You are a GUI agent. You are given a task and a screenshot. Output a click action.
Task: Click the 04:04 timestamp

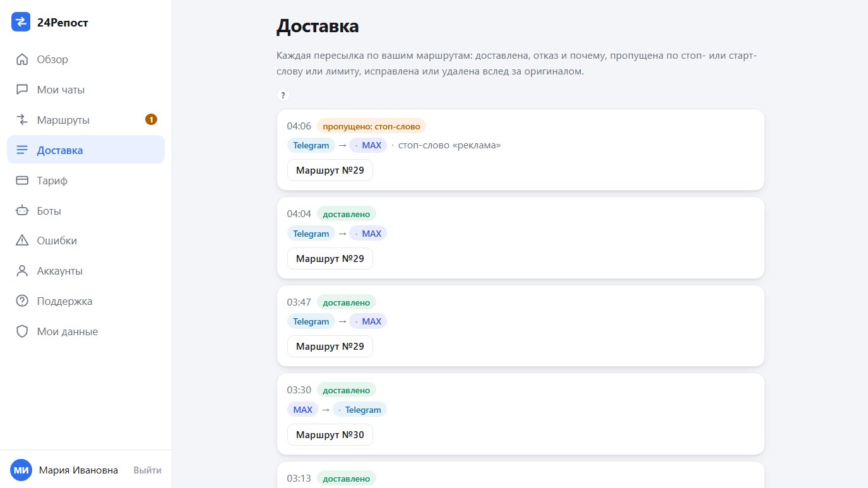coord(299,214)
